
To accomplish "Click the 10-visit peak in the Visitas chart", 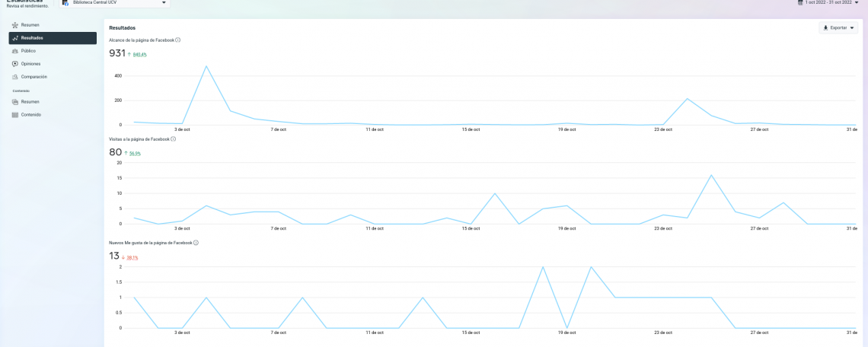I will pos(495,194).
